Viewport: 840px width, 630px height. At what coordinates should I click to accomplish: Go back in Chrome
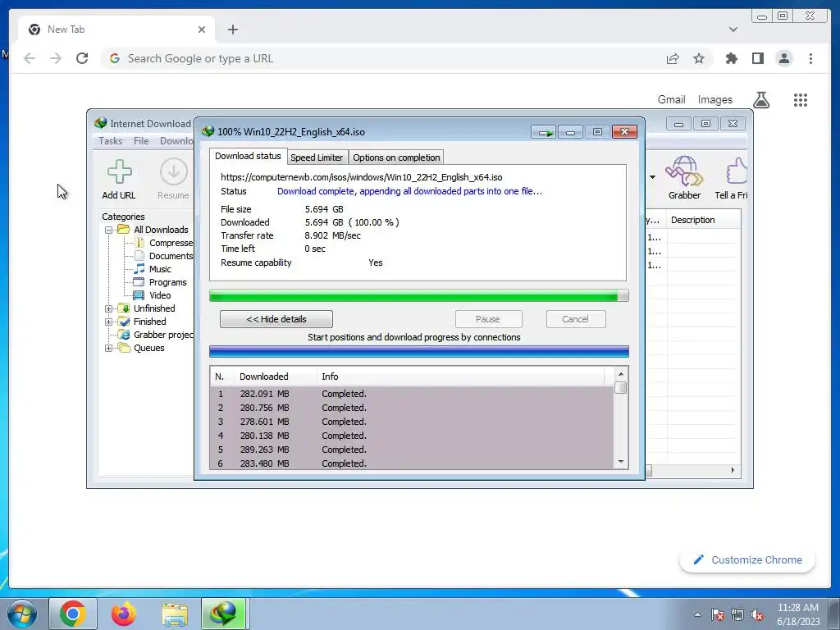pyautogui.click(x=30, y=58)
